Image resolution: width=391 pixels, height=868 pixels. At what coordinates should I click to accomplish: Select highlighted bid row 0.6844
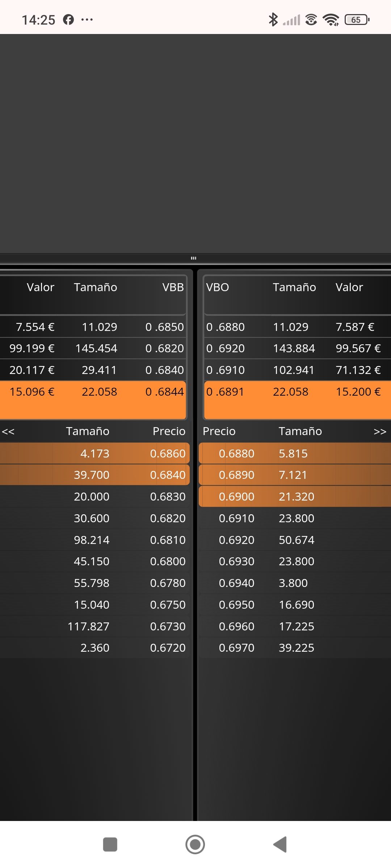point(93,400)
